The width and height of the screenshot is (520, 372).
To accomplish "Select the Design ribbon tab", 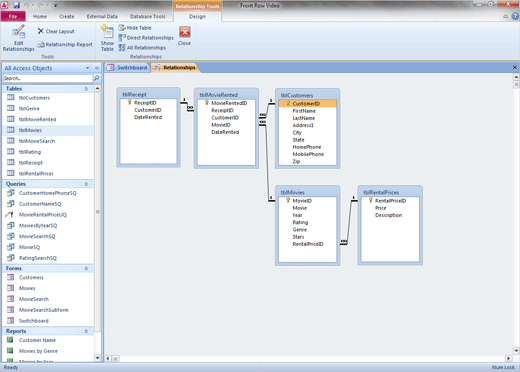I will (197, 16).
